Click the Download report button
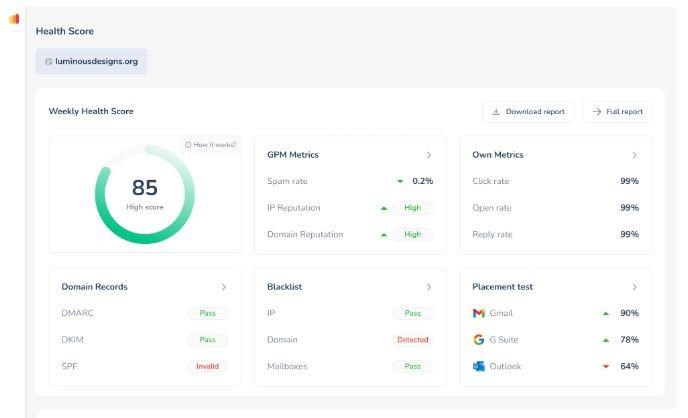Image resolution: width=688 pixels, height=418 pixels. (x=528, y=112)
